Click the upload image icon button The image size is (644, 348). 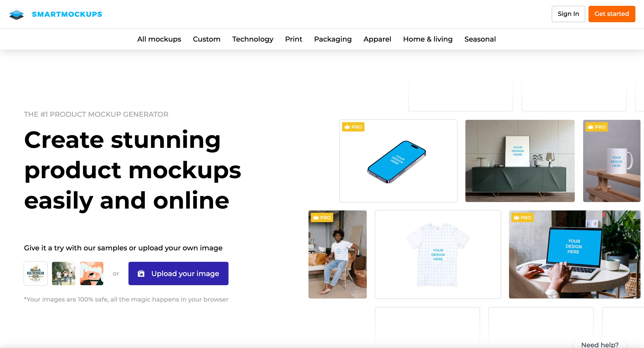point(141,273)
